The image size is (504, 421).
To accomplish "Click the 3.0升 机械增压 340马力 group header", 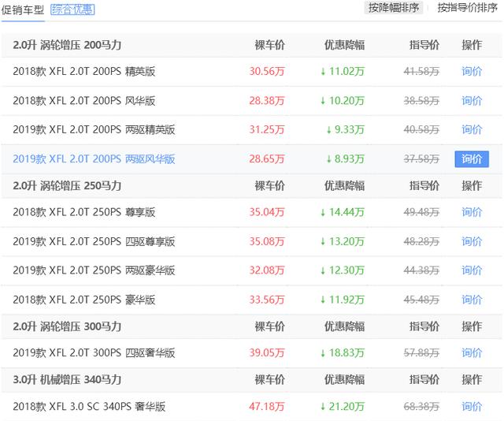I will (67, 380).
